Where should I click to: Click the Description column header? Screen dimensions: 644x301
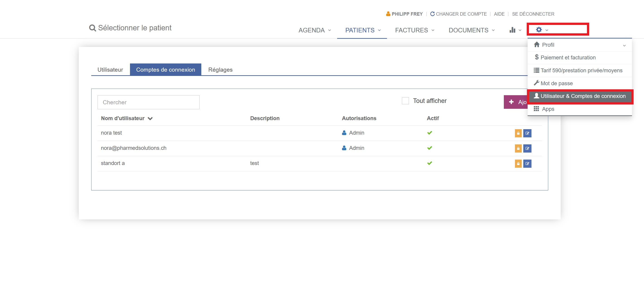(265, 118)
